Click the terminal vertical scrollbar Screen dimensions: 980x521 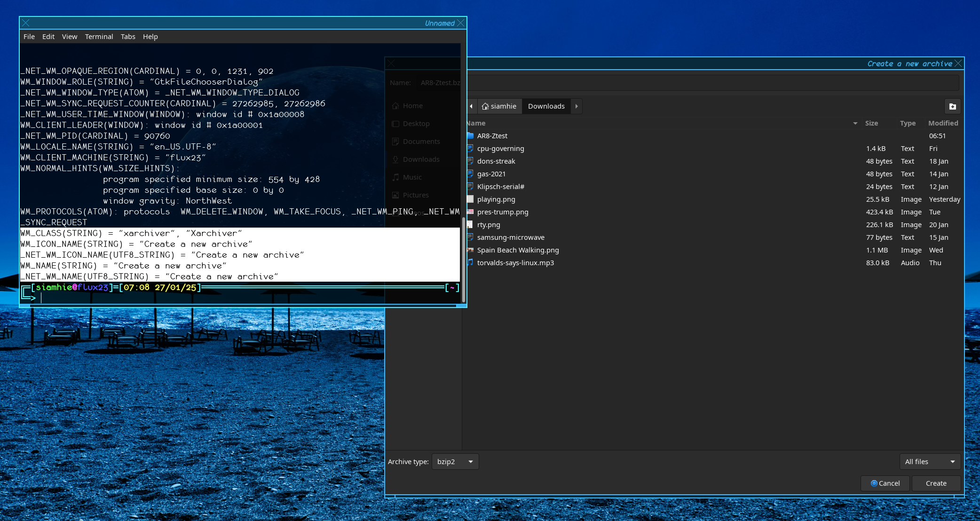click(x=464, y=259)
